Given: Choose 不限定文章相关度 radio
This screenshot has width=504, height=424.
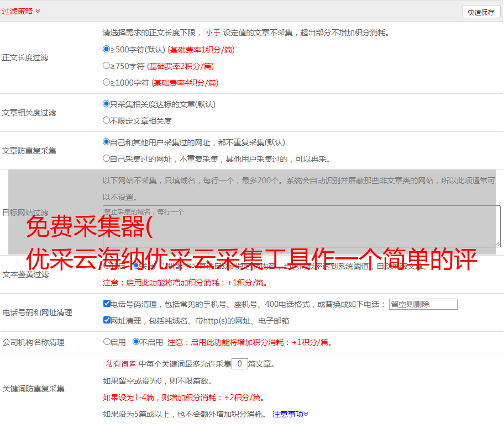Looking at the screenshot, I should pos(107,120).
